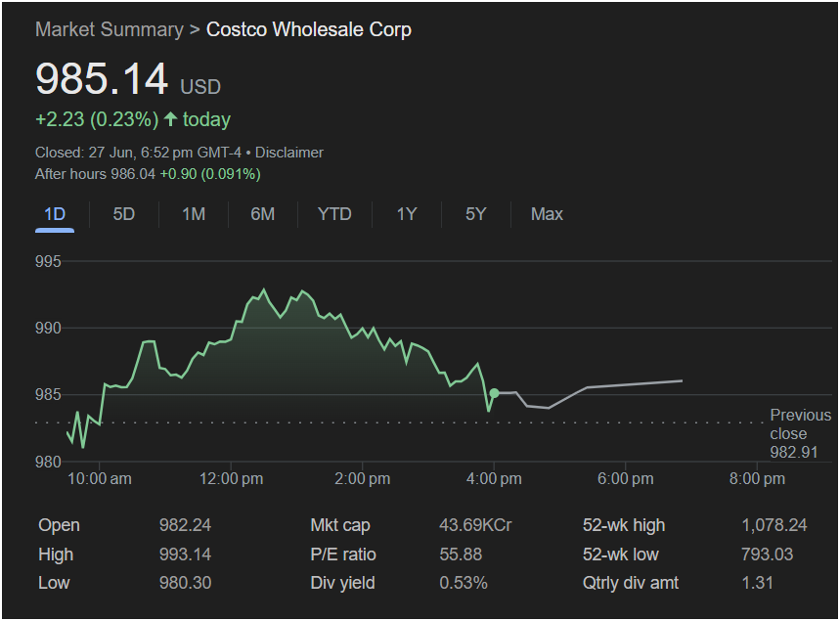Screen dimensions: 840x621
Task: Click the 10:00 am axis label
Action: [x=99, y=479]
